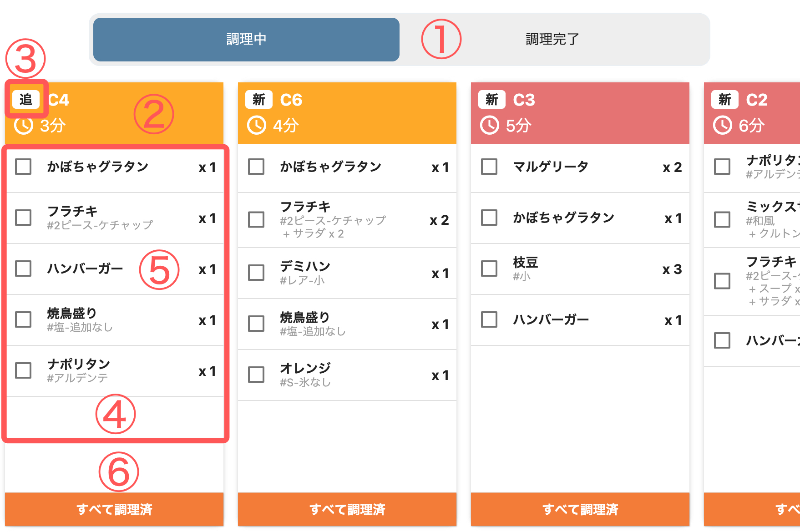The image size is (800, 532).
Task: Click すべて調理済 button under C3
Action: pos(580,509)
